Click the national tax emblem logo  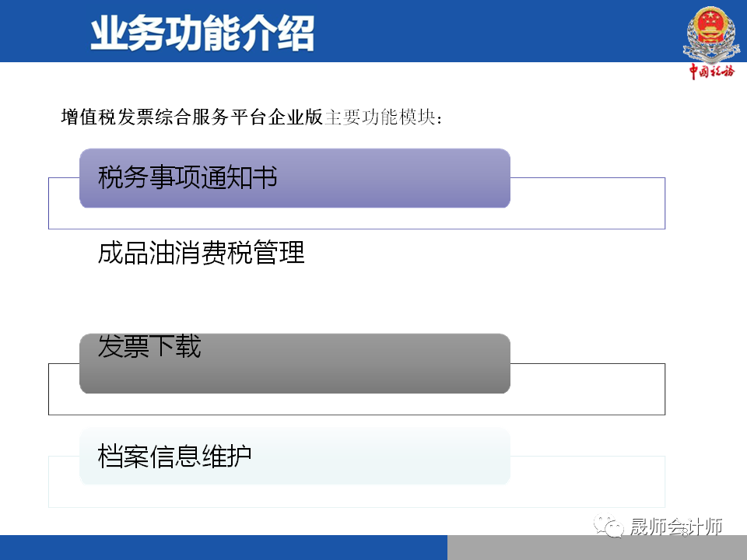(711, 34)
